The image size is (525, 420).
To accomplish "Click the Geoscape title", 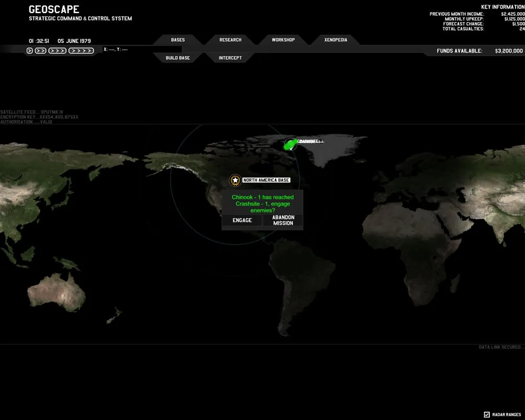I will click(x=54, y=9).
